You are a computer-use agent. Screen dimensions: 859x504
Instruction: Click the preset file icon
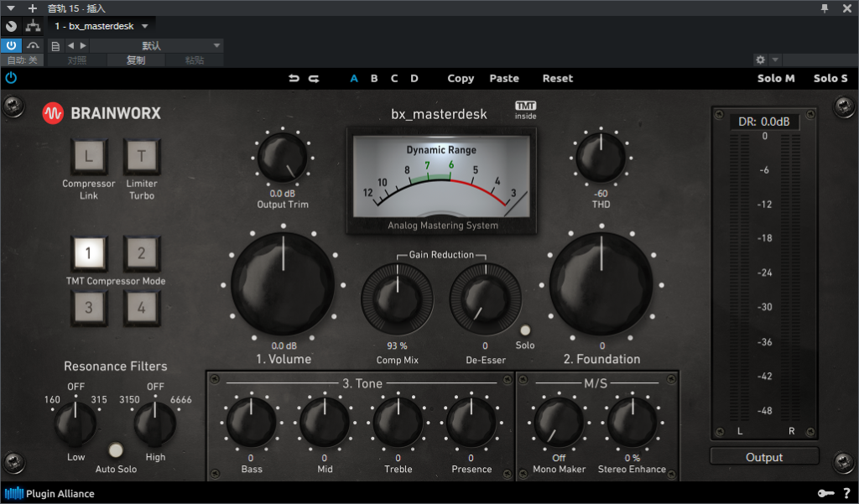55,46
